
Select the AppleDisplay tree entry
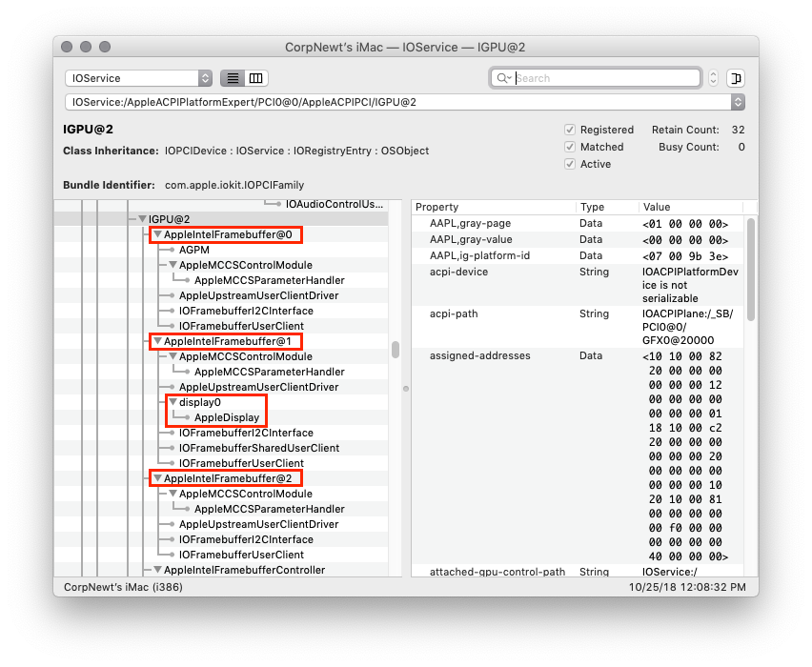226,417
